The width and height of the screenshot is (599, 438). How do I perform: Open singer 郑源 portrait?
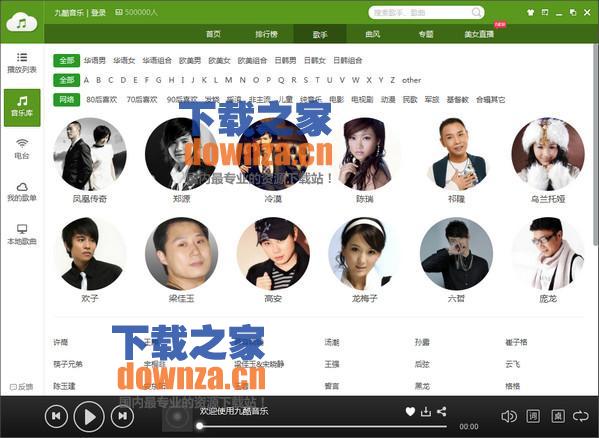181,154
